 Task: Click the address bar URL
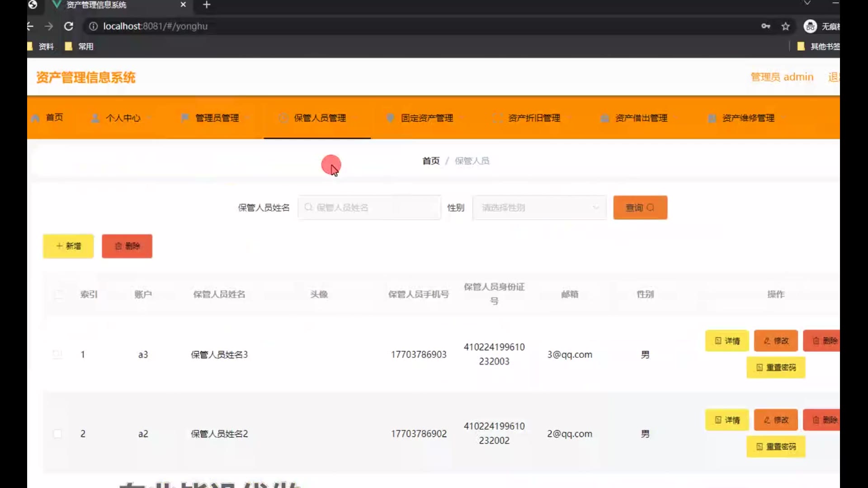[x=155, y=26]
